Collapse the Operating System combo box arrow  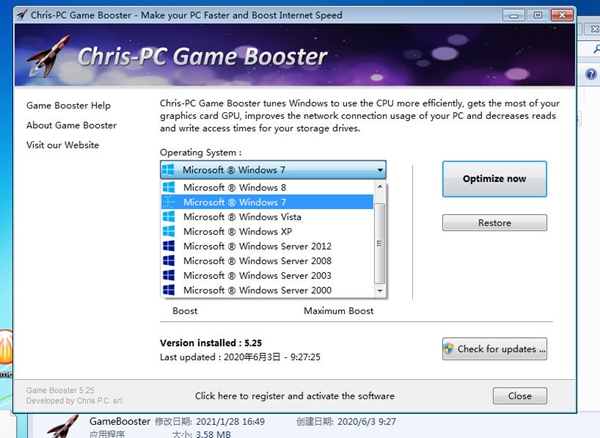pos(380,170)
